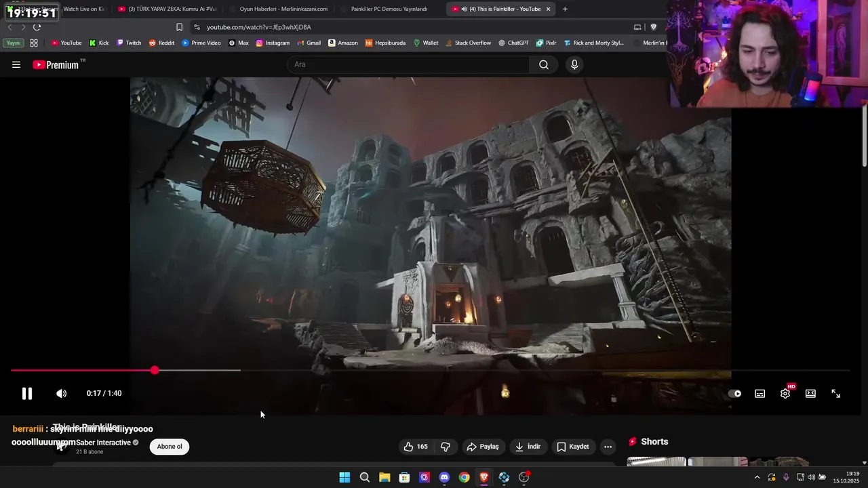The height and width of the screenshot is (488, 868).
Task: Open the Instagram bookmark
Action: [x=273, y=43]
